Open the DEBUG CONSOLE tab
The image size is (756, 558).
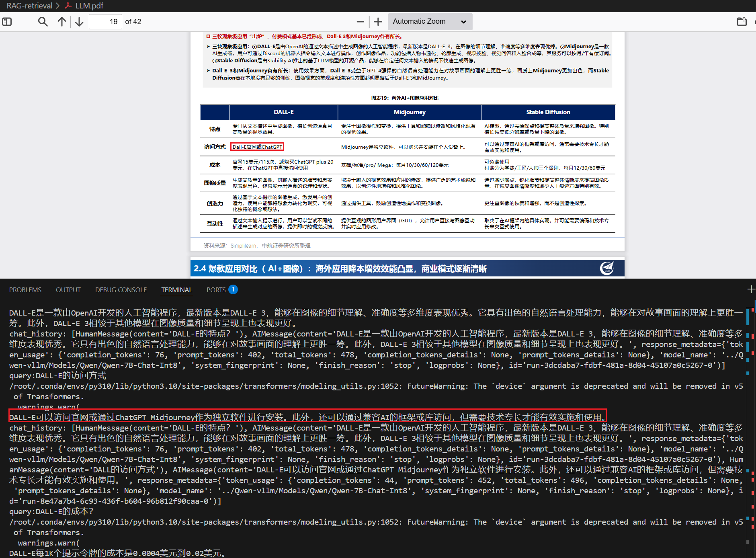click(x=121, y=290)
